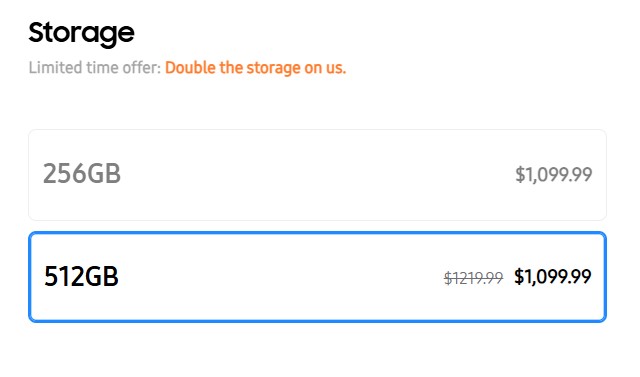Click the crossed-out $1219.99 original price
The width and height of the screenshot is (640, 377).
tap(473, 278)
